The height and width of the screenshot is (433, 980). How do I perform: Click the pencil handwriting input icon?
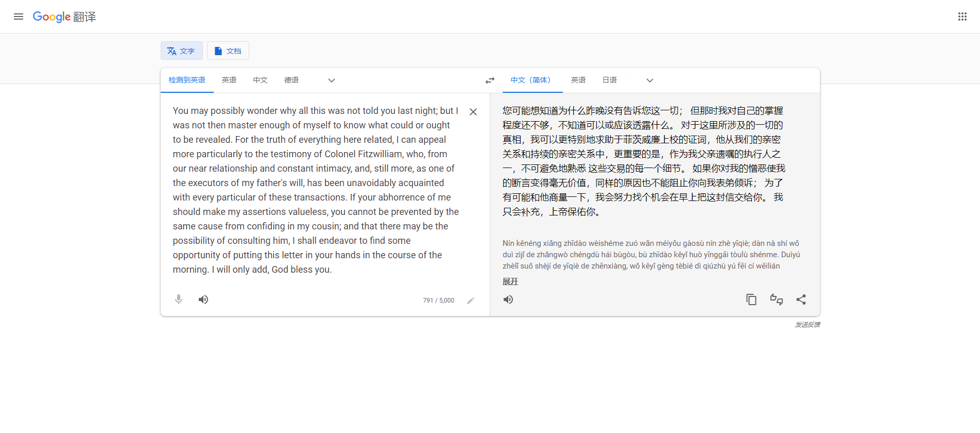470,301
